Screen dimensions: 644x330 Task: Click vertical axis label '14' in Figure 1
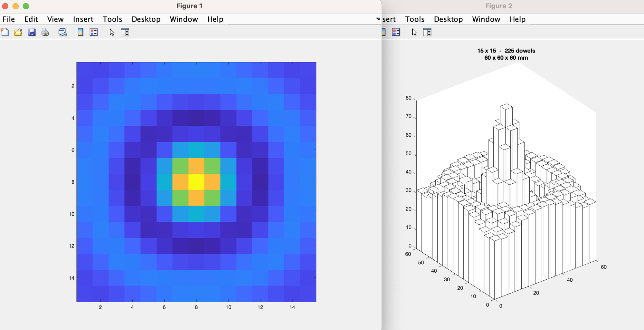72,278
